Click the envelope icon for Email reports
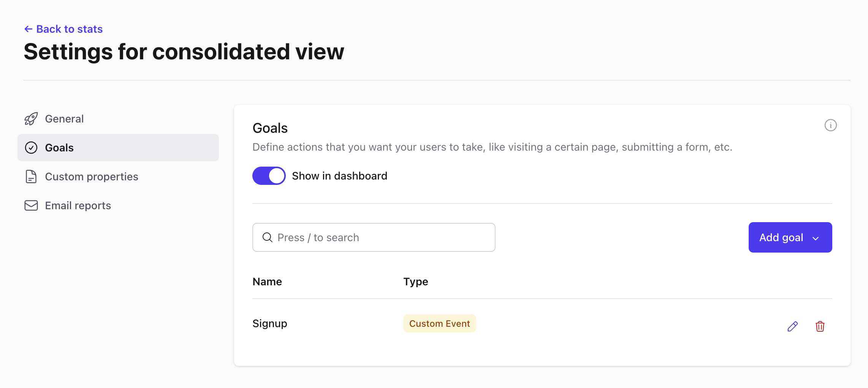This screenshot has width=868, height=388. point(31,205)
